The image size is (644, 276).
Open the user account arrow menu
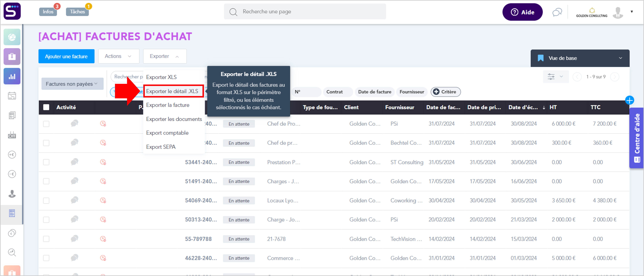coord(632,12)
